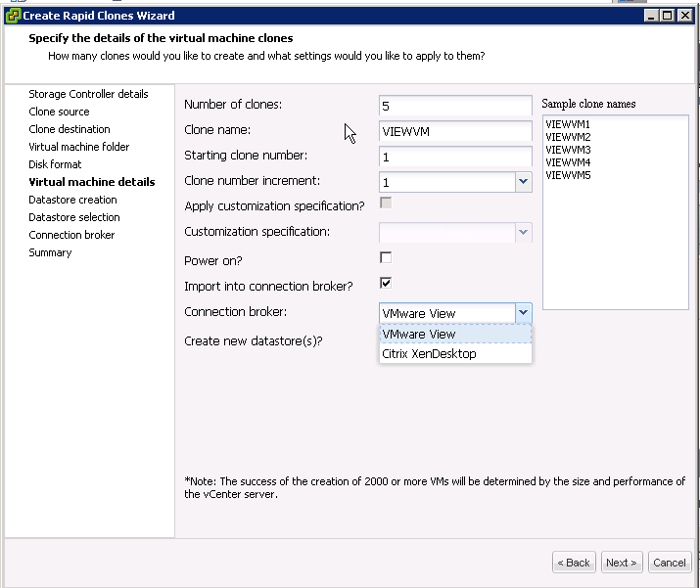The height and width of the screenshot is (588, 700).
Task: Close the wizard window with X
Action: 684,15
